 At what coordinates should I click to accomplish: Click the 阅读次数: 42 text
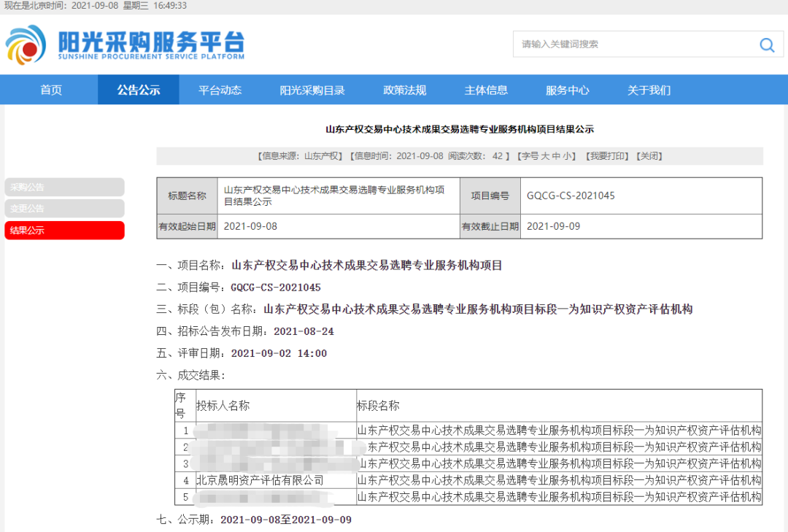click(x=476, y=156)
